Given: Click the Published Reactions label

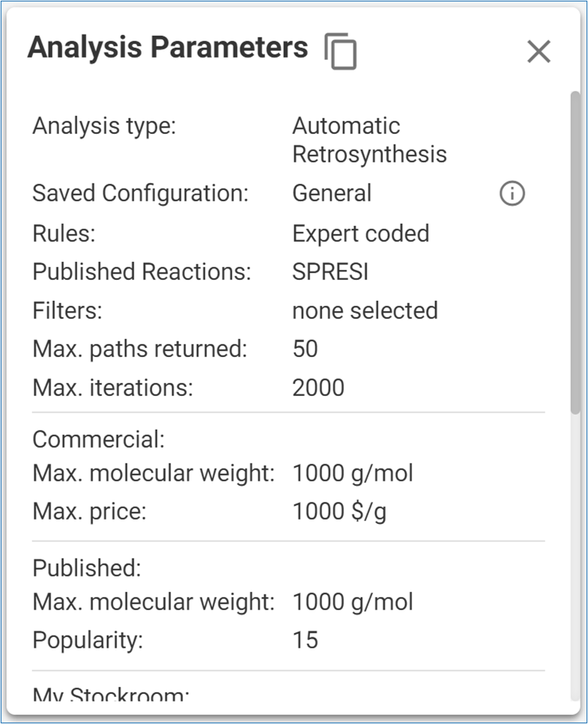Looking at the screenshot, I should click(x=142, y=272).
